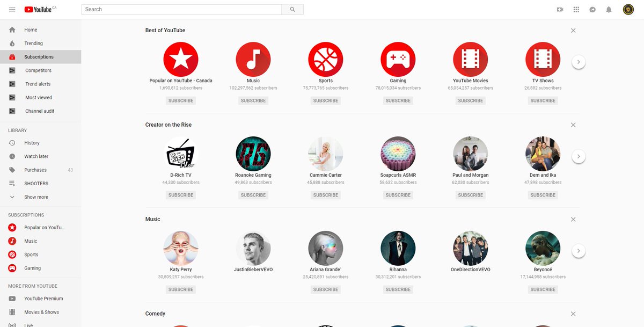Open the TV Shows film icon
Screen dimensions: 644x327
click(x=543, y=59)
